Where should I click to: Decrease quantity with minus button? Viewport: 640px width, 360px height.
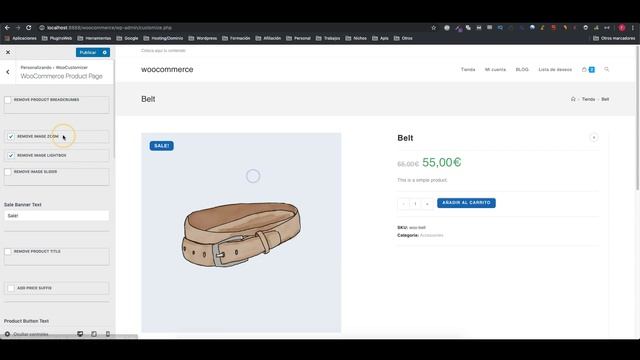(403, 204)
